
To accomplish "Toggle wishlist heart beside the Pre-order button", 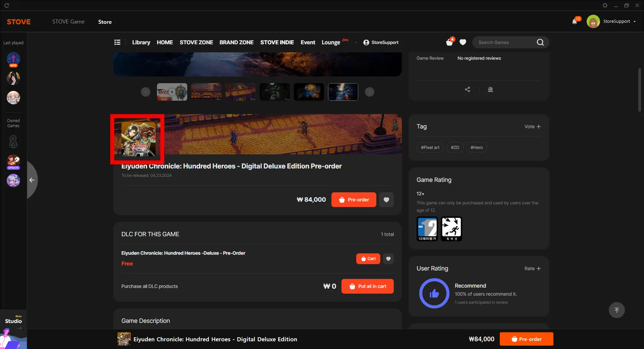I will pyautogui.click(x=386, y=200).
